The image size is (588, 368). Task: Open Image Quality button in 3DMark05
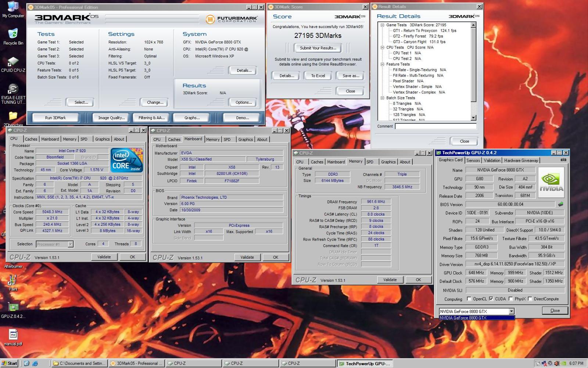[x=111, y=118]
